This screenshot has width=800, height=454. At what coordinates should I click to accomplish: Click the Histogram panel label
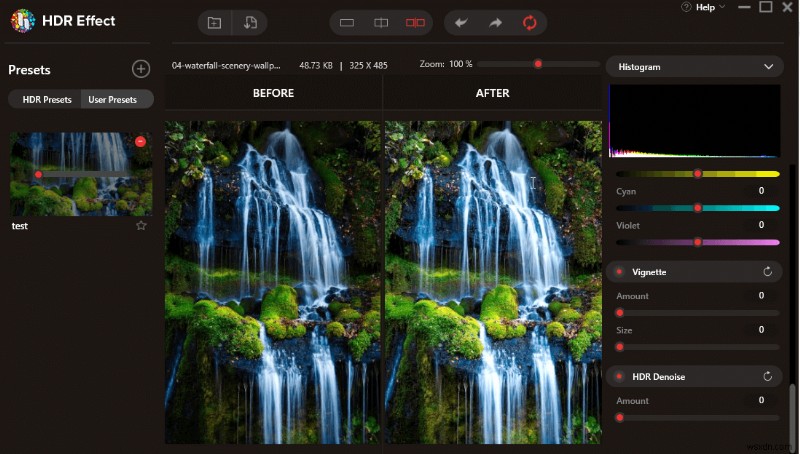pos(639,67)
